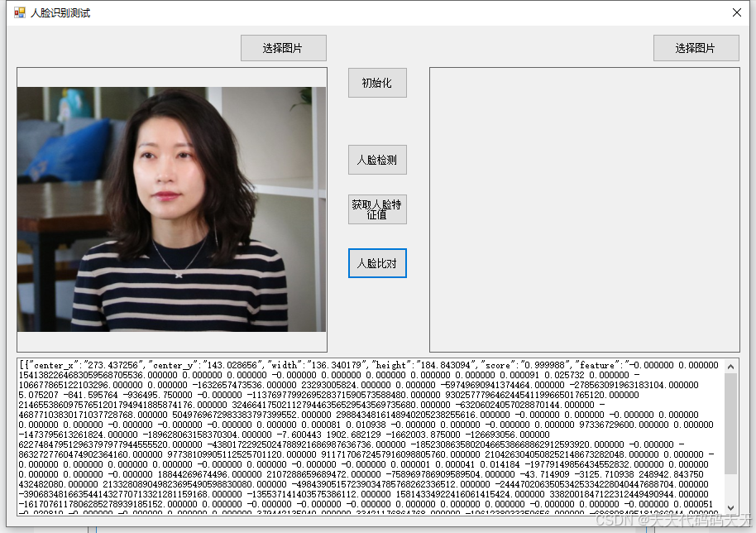
Task: Click 选择图片 button above the portrait photo
Action: tap(284, 48)
